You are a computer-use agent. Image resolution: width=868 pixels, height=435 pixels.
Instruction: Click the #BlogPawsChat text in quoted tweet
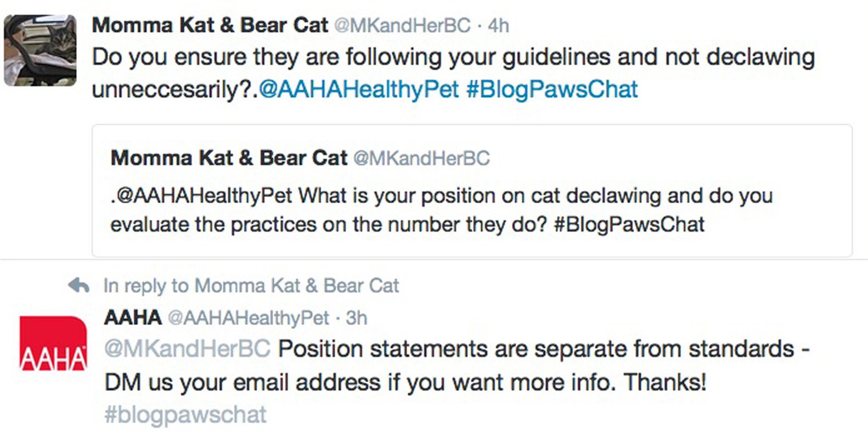pyautogui.click(x=629, y=224)
